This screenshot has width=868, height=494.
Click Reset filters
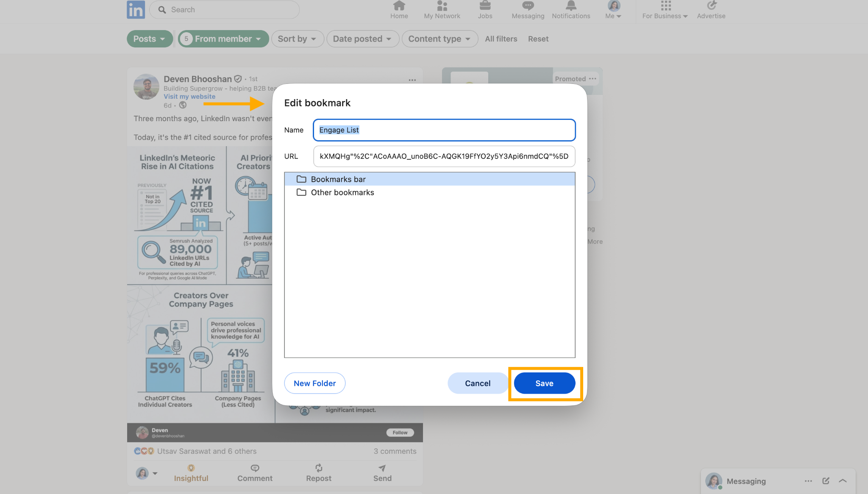pyautogui.click(x=538, y=39)
